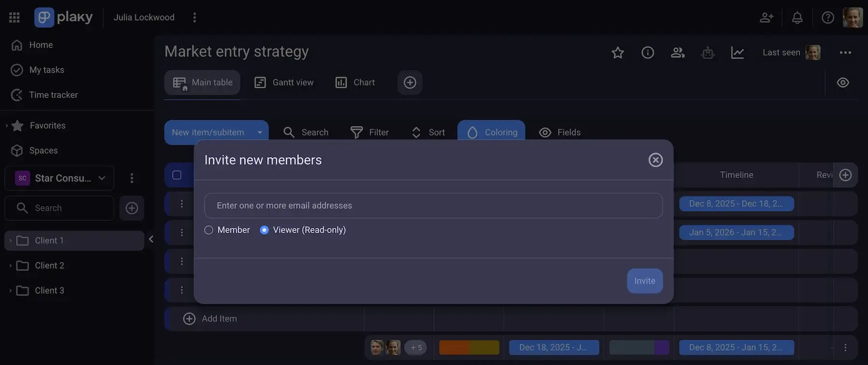Click the invite user icon in top bar
The width and height of the screenshot is (868, 365).
(x=767, y=17)
